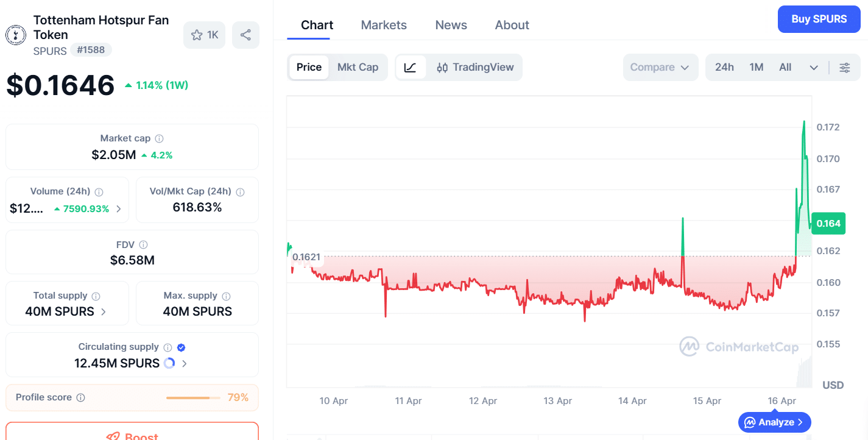Expand Total supply details arrow
Viewport: 868px width, 440px height.
(104, 311)
